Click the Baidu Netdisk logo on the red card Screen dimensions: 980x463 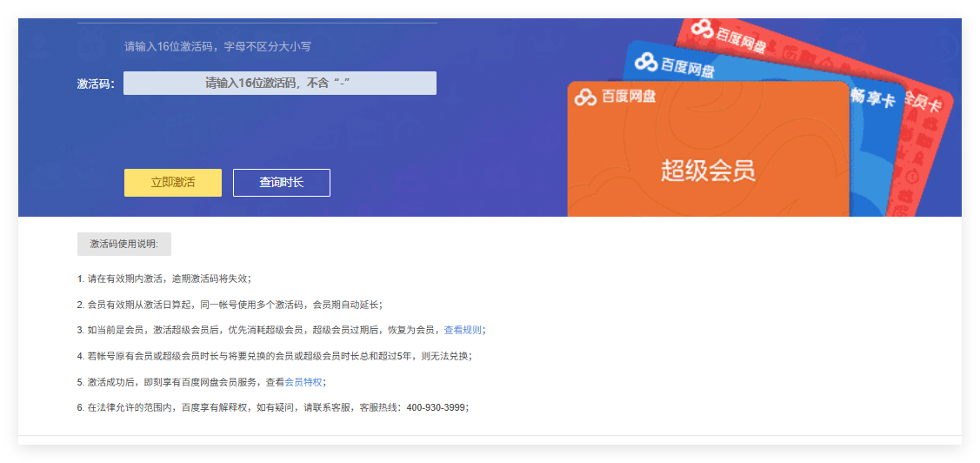[728, 35]
